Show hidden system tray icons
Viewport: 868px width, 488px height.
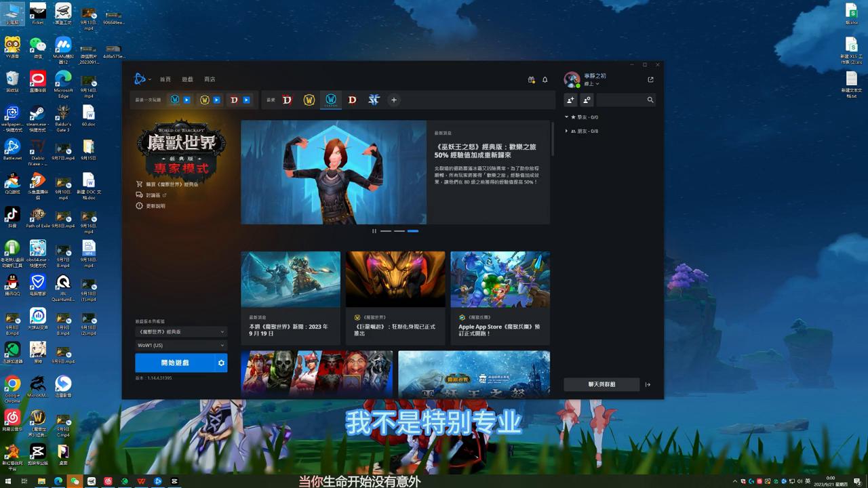click(736, 481)
